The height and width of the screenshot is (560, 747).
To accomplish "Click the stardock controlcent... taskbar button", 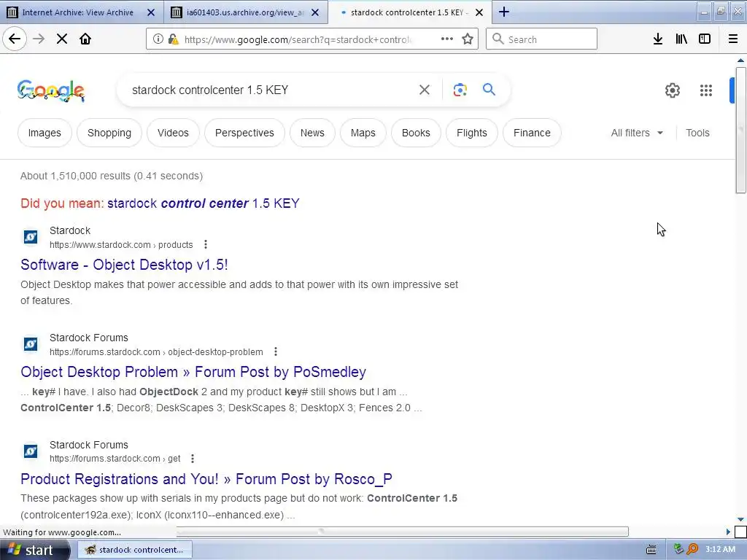I will point(135,550).
